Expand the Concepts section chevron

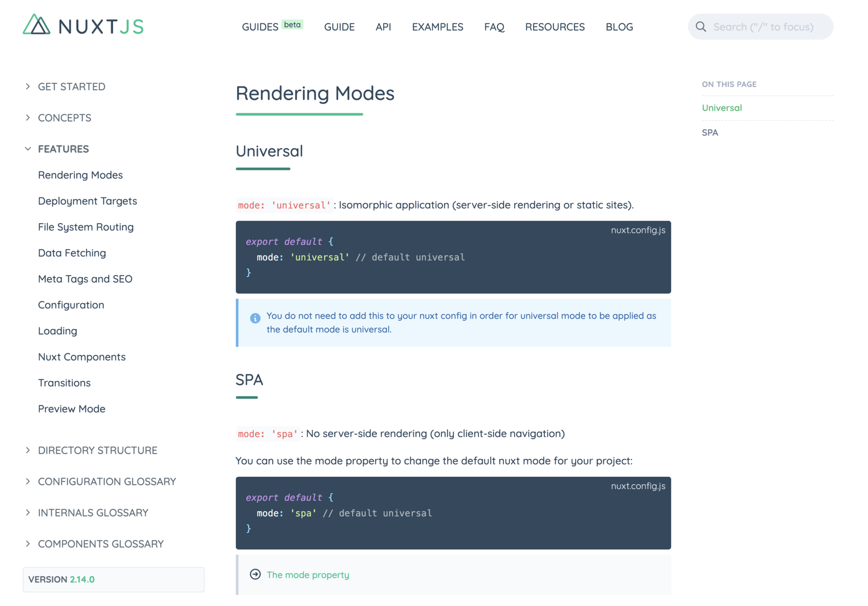point(28,118)
